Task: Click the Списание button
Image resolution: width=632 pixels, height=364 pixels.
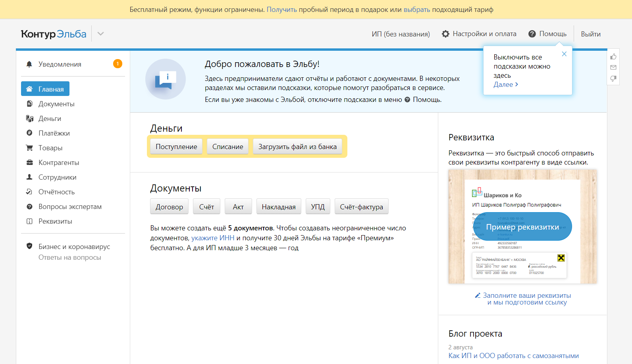Action: coord(228,147)
